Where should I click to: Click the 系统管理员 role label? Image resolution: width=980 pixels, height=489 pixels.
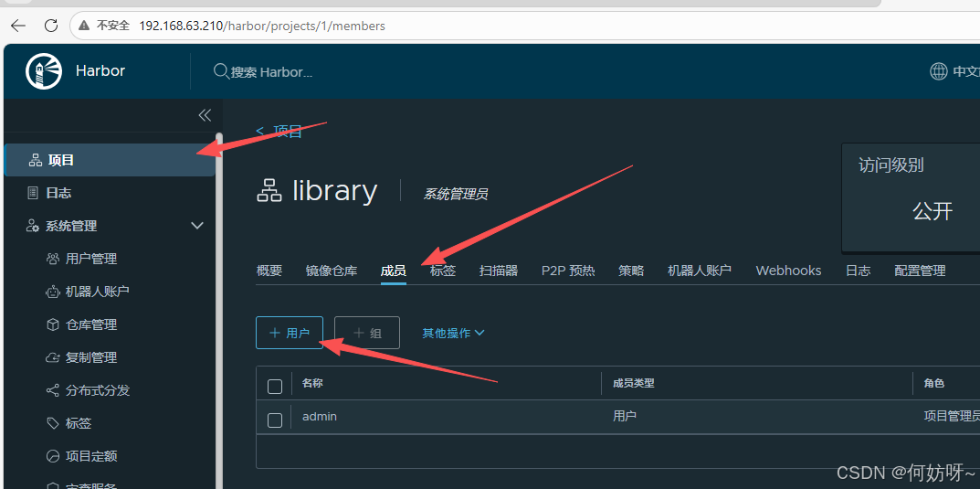coord(456,195)
